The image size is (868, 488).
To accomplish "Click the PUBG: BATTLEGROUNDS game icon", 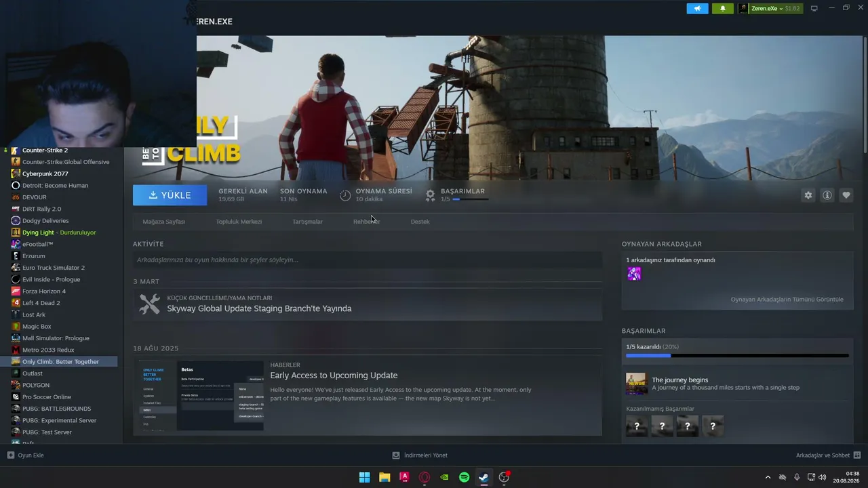I will pyautogui.click(x=16, y=409).
